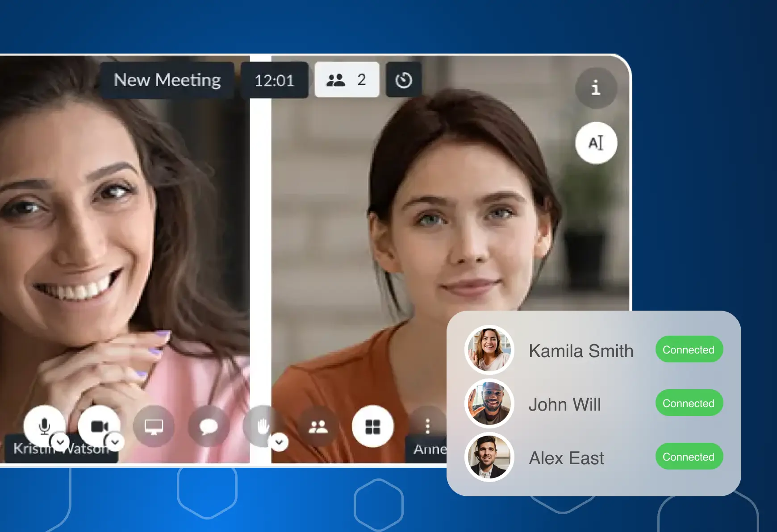Image resolution: width=777 pixels, height=532 pixels.
Task: Open the chat bubble icon
Action: (x=209, y=427)
